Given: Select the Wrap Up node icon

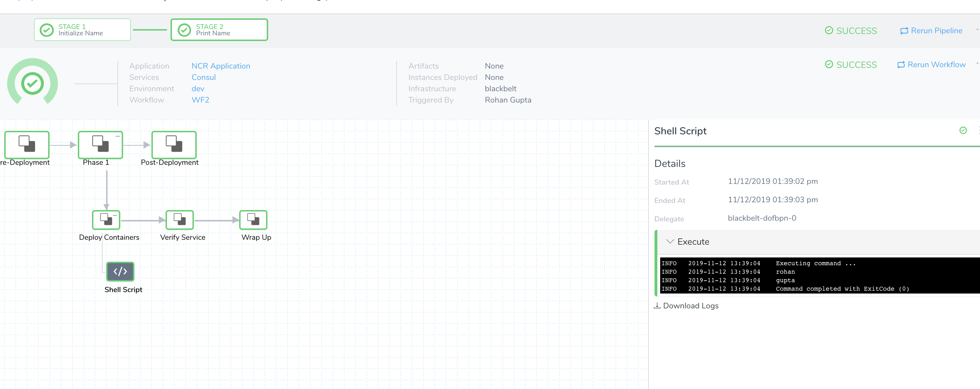Looking at the screenshot, I should (253, 220).
